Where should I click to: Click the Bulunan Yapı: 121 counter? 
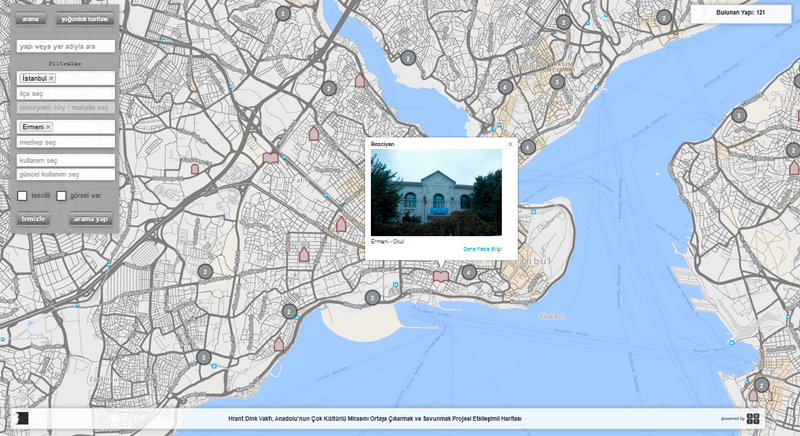pos(740,13)
